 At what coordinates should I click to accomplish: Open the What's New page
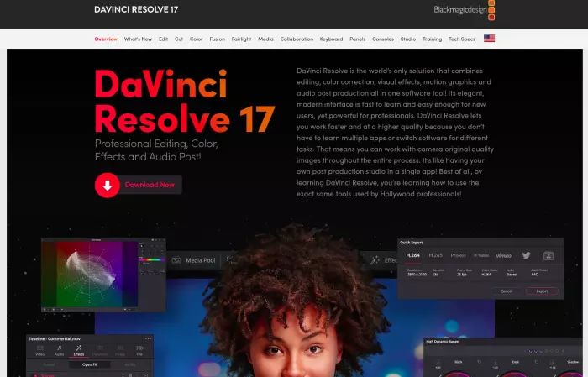138,39
